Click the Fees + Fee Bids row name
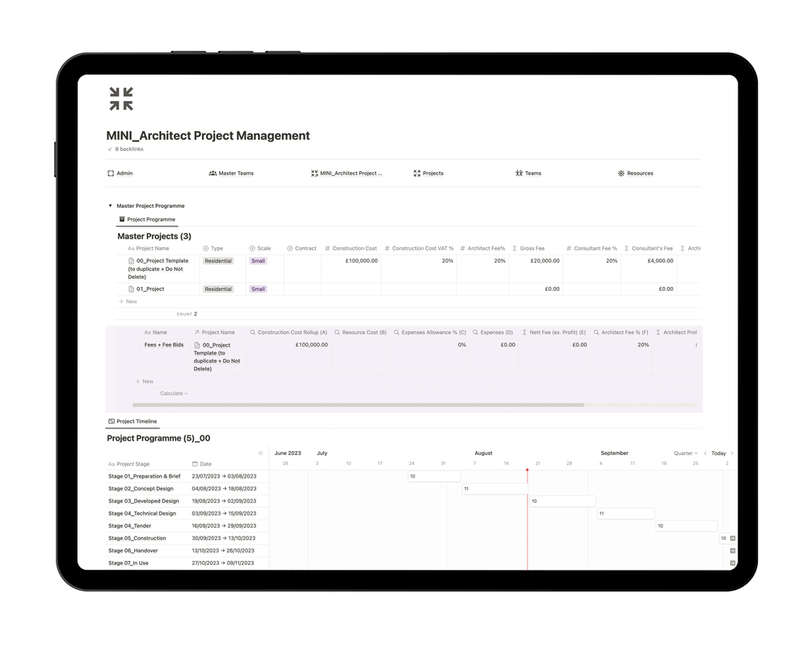Screen dimensions: 812x645 click(x=164, y=345)
